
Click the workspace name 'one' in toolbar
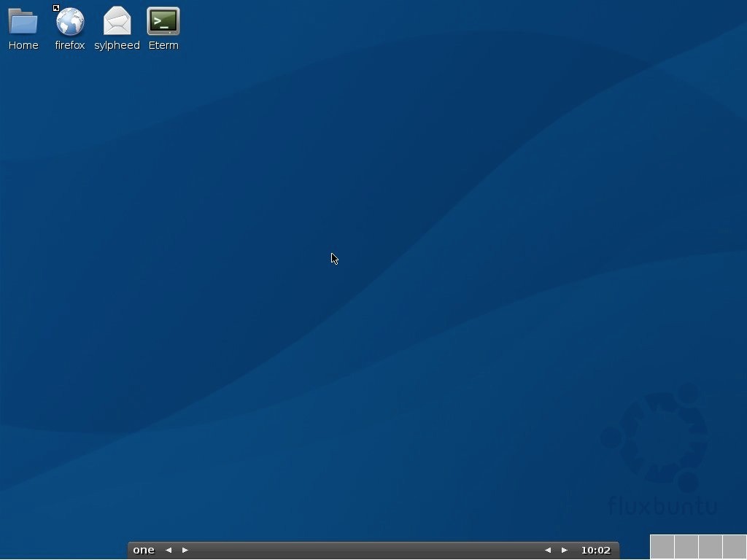tap(144, 550)
